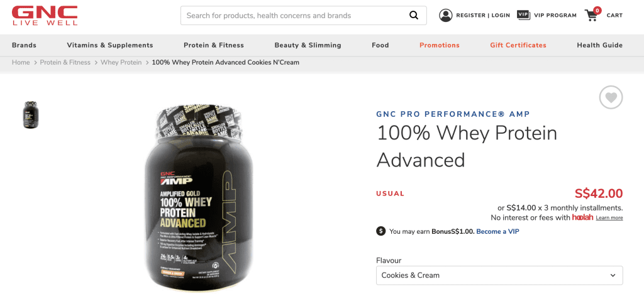Navigate to Whey Protein breadcrumb
The height and width of the screenshot is (294, 644).
coord(121,62)
